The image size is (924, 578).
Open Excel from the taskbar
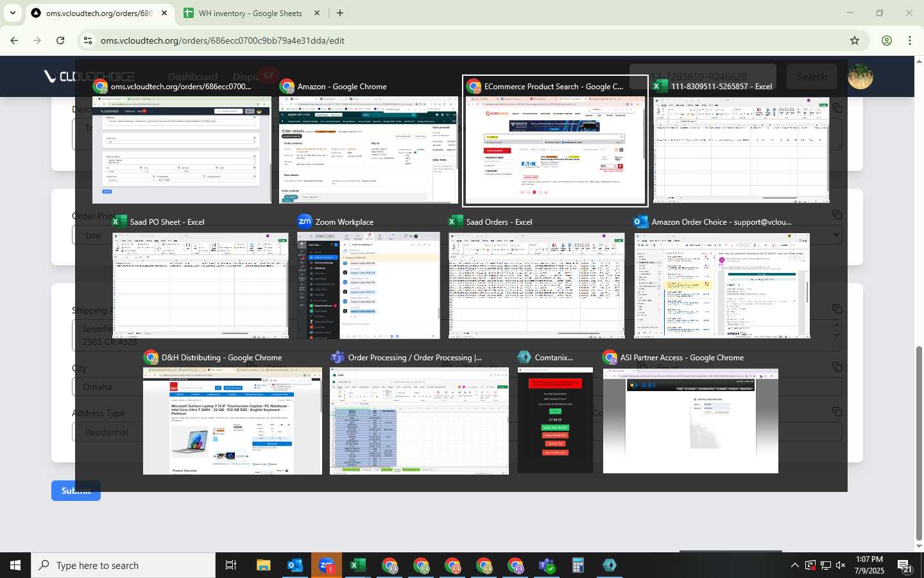pos(357,565)
